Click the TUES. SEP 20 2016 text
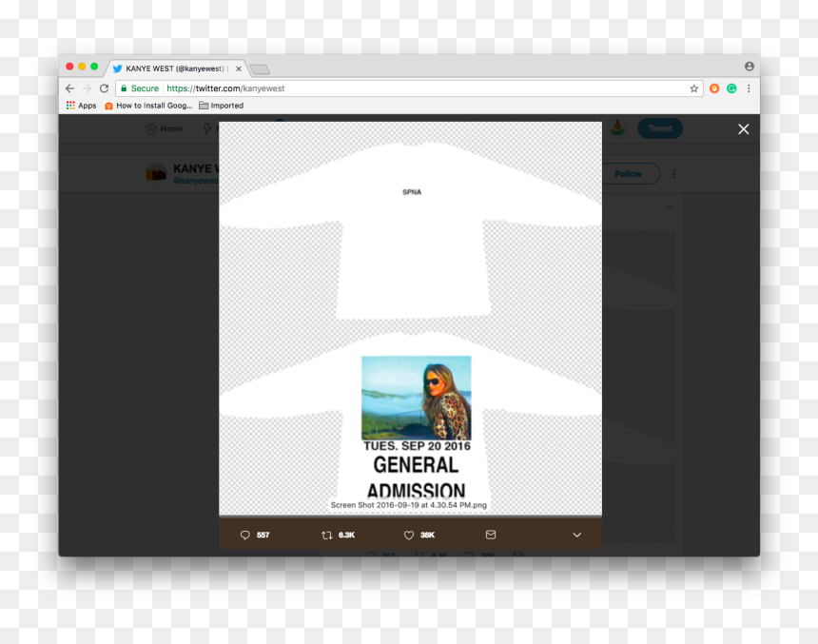Image resolution: width=818 pixels, height=644 pixels. (417, 446)
